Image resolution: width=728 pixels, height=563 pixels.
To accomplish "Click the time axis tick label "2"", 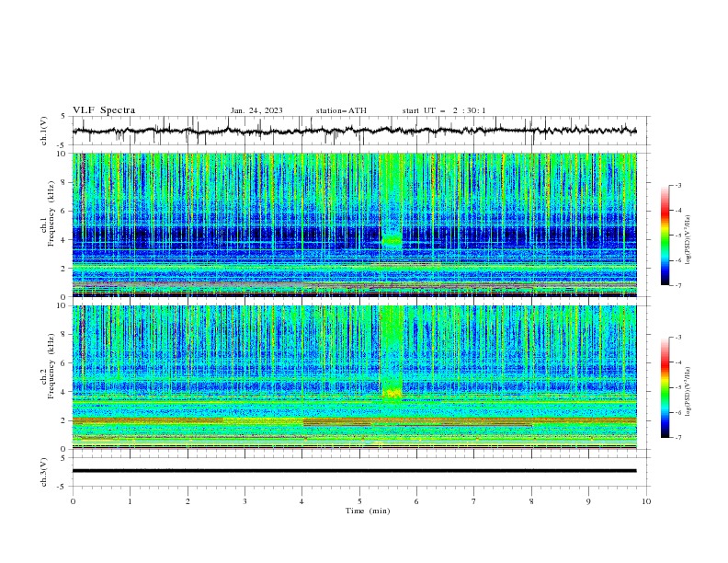I will coord(188,501).
